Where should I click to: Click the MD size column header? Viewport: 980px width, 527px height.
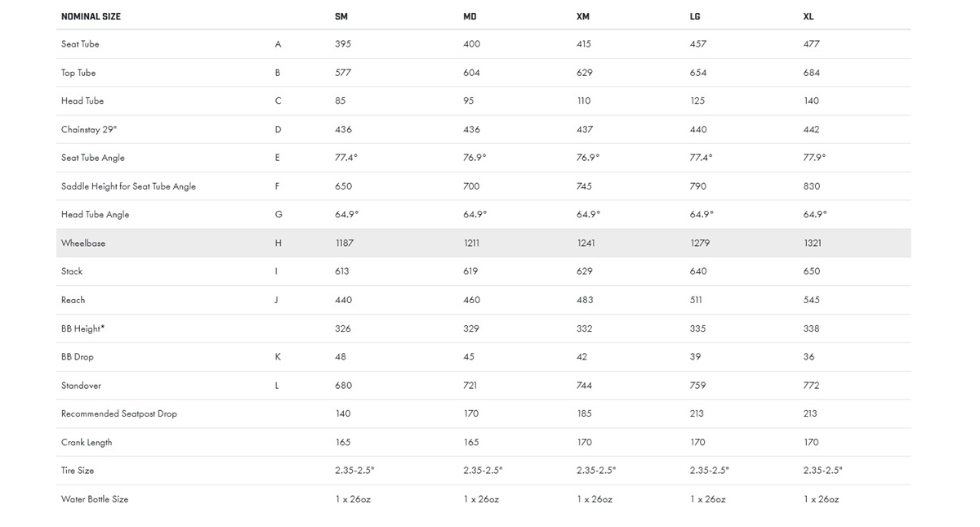coord(470,16)
